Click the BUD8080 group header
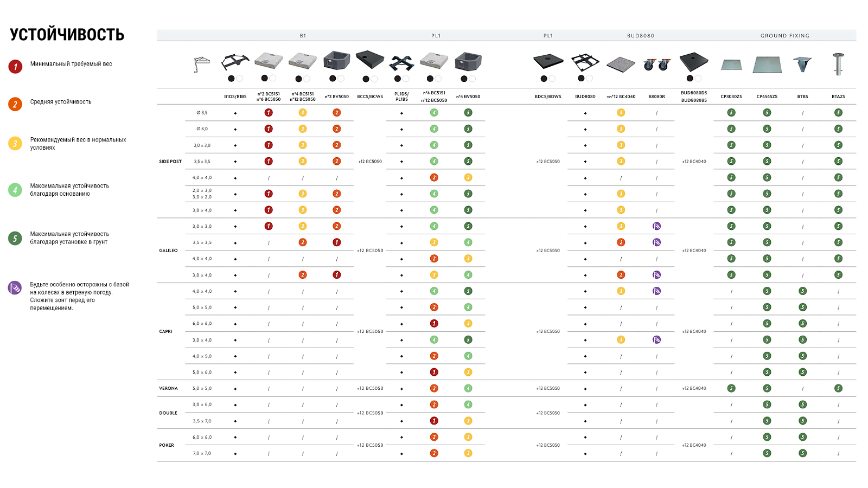The width and height of the screenshot is (868, 488). [x=641, y=36]
